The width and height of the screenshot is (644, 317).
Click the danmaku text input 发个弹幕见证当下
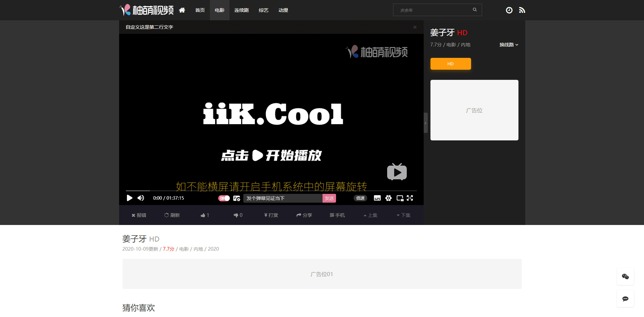coord(283,198)
